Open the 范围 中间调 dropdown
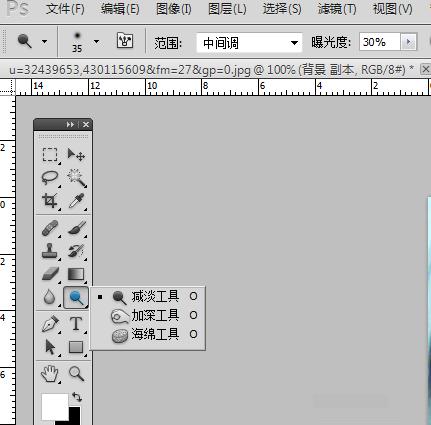 pyautogui.click(x=249, y=43)
